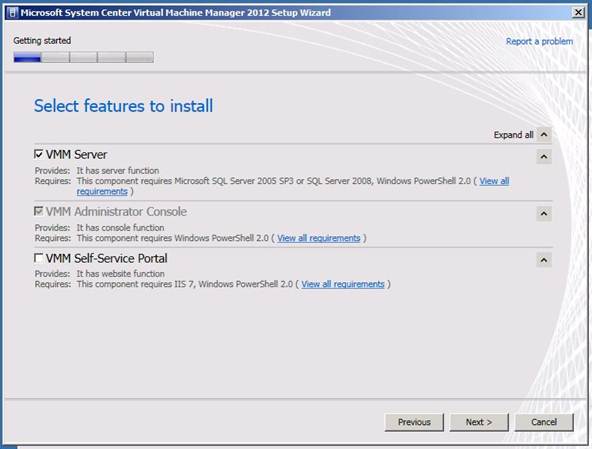Click the setup wizard title bar icon

coord(12,12)
